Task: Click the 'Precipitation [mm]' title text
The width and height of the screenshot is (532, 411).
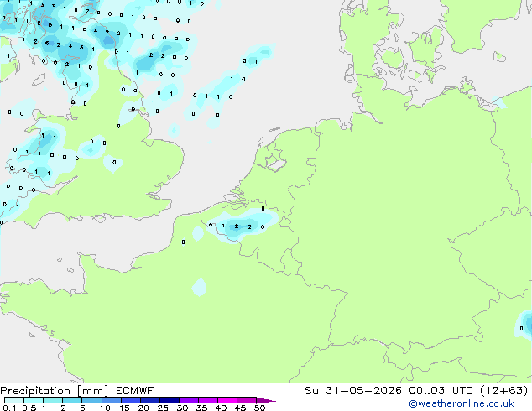Action: (55, 391)
